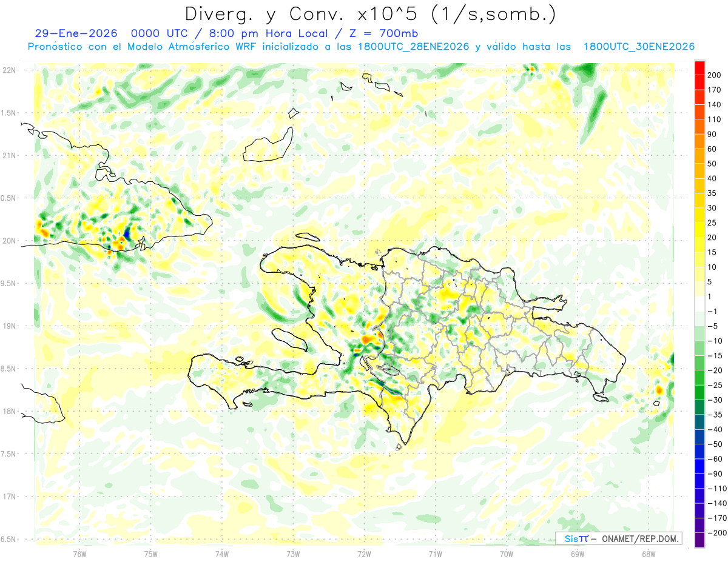Click the '71W' longitude label
Screen dimensions: 728x562
pos(435,554)
